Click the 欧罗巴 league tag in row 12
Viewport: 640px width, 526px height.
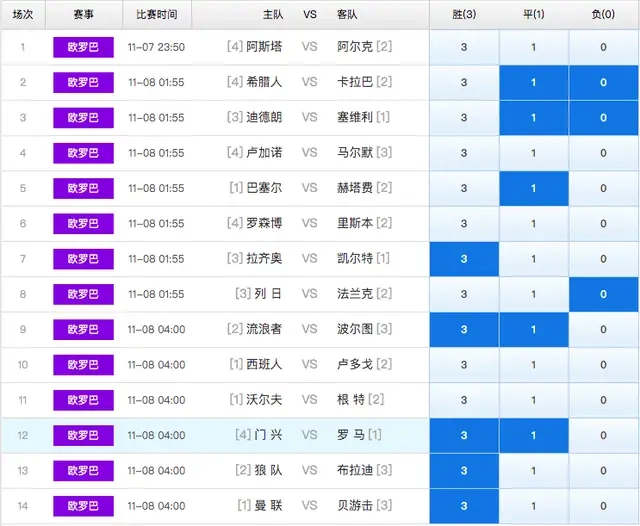[x=83, y=435]
